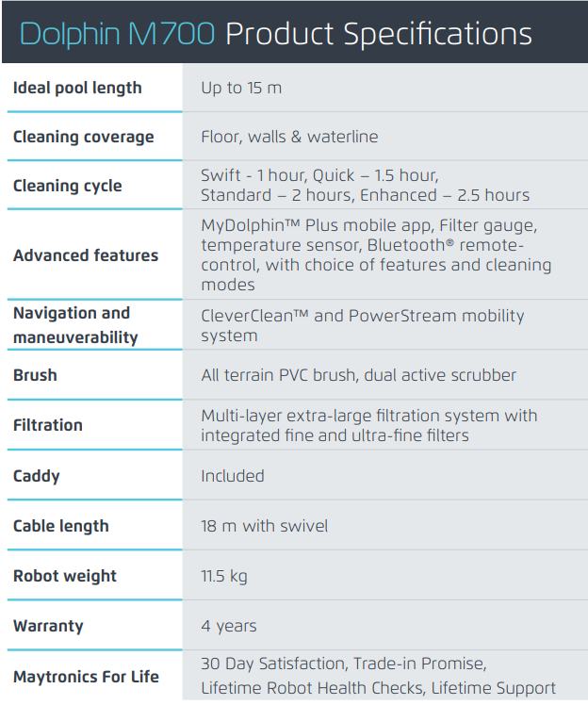
Task: Select the "Cleaning coverage" row label
Action: tap(83, 137)
